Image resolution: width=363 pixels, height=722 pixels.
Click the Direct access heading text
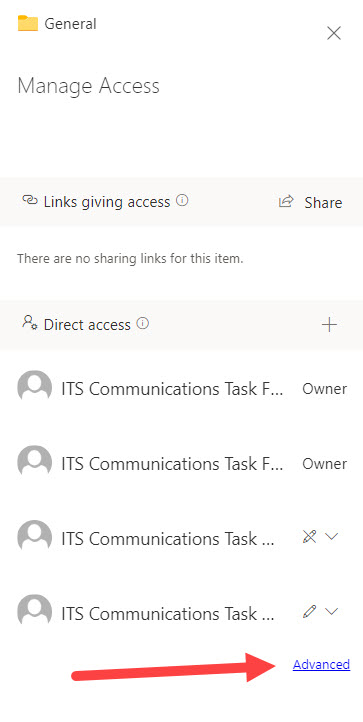[87, 325]
